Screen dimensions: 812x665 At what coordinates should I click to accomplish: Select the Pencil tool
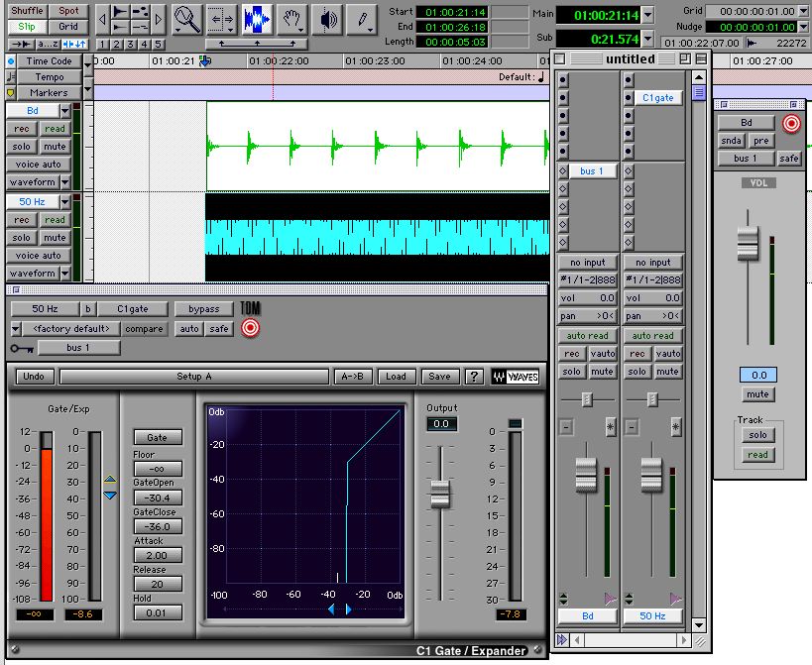pos(364,18)
